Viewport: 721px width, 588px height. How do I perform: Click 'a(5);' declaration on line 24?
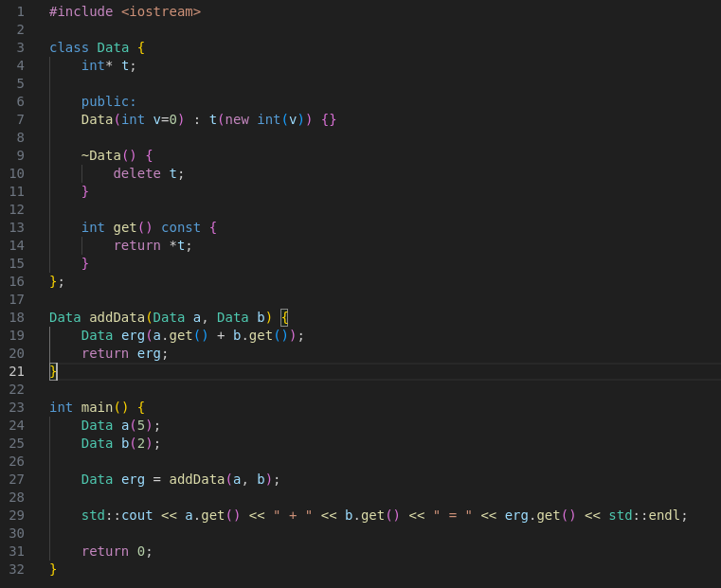coord(141,425)
